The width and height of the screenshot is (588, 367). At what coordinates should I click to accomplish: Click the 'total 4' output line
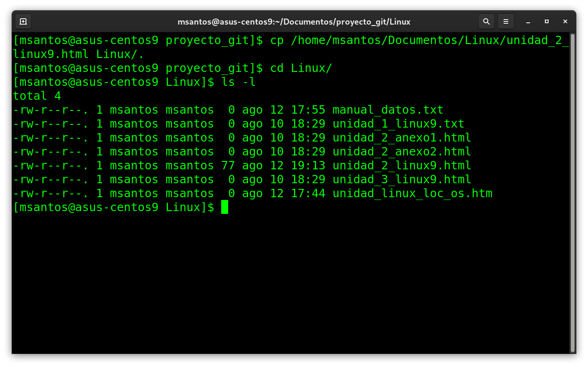pos(37,96)
